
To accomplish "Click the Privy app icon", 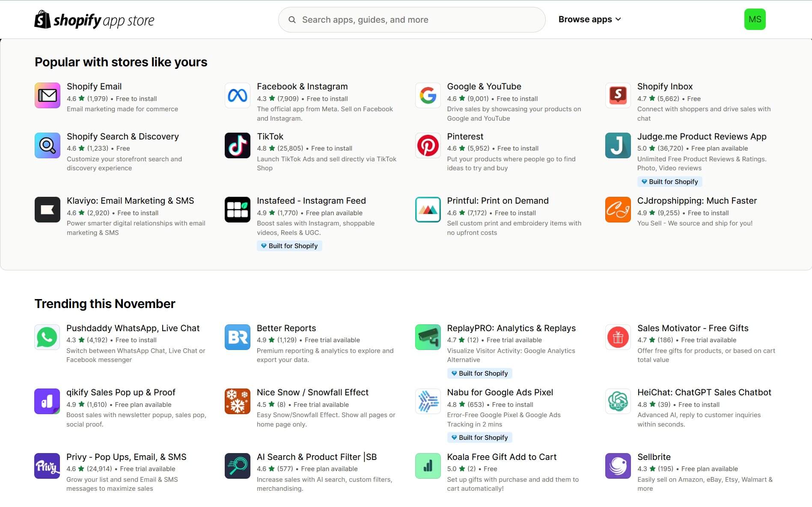I will point(47,466).
